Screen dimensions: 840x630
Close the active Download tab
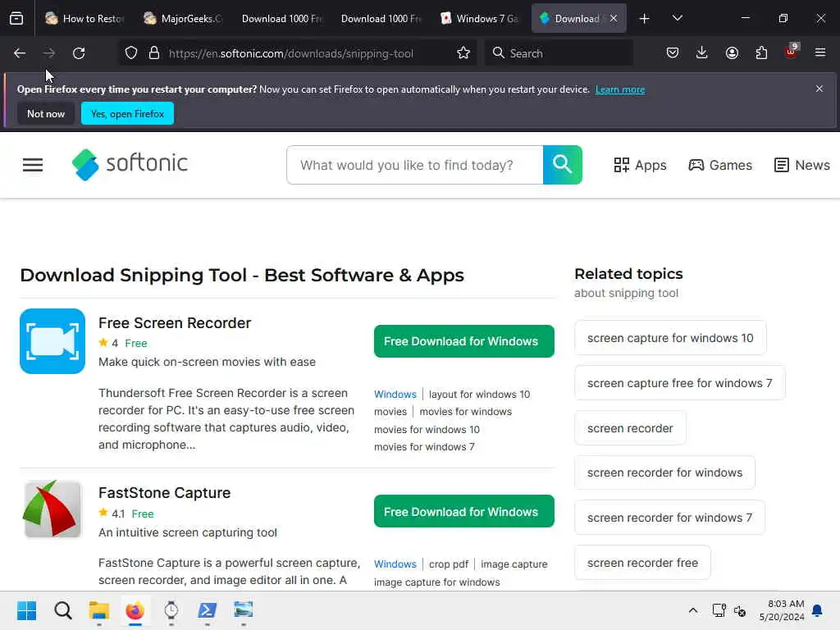(x=614, y=19)
